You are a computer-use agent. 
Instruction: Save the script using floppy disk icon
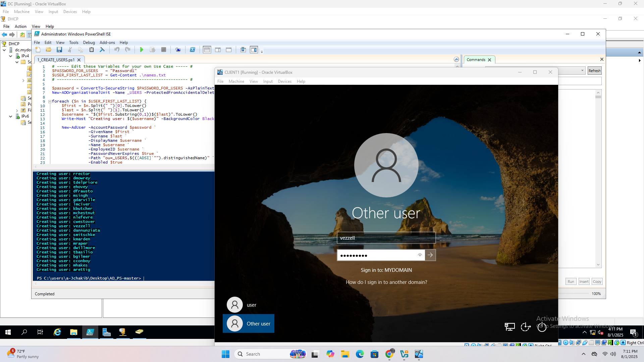point(59,50)
